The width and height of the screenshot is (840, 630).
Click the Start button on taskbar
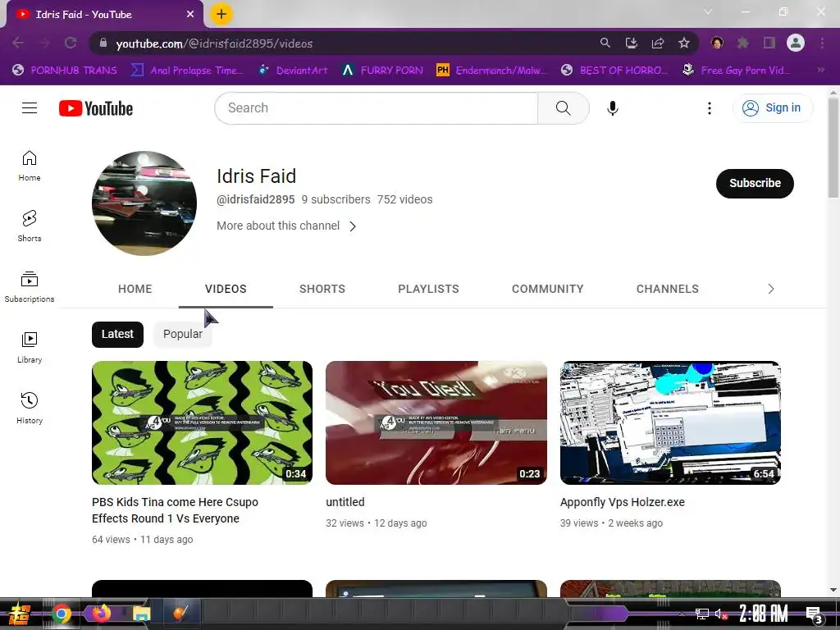[x=20, y=614]
